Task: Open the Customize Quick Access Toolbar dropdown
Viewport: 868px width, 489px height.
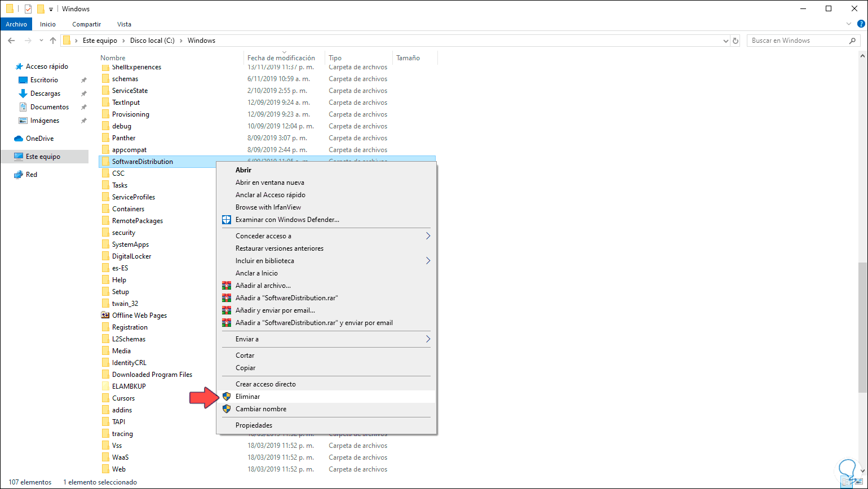Action: 51,9
